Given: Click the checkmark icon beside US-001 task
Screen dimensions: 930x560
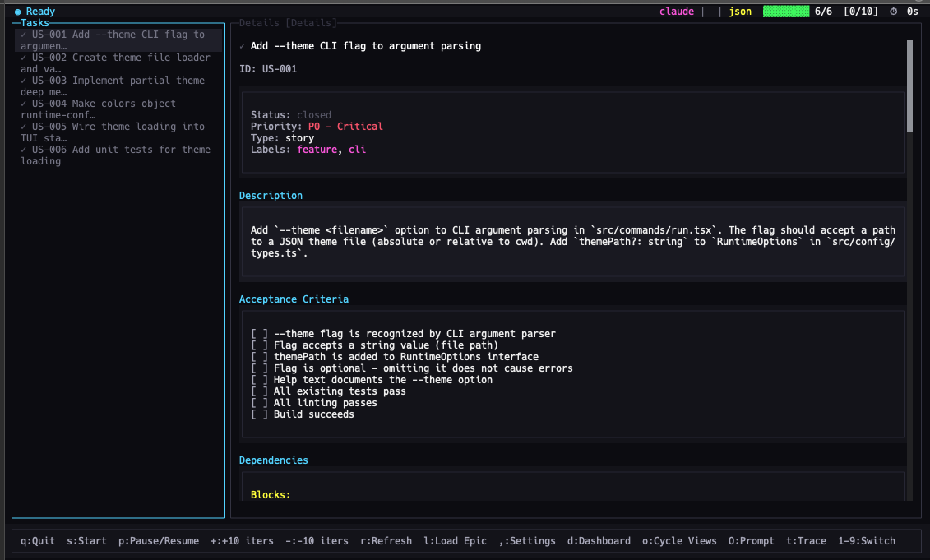Looking at the screenshot, I should 24,35.
